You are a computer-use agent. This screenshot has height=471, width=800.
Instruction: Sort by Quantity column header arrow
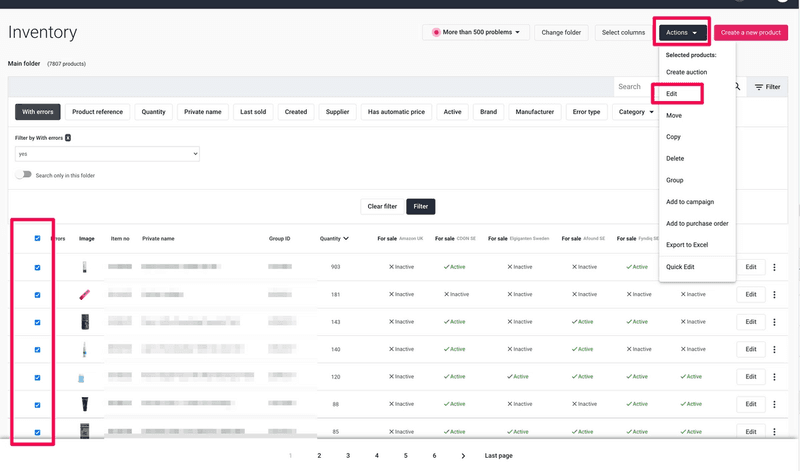[x=346, y=238]
